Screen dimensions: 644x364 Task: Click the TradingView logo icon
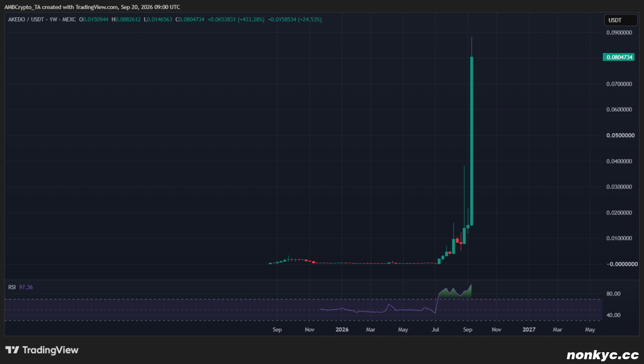pyautogui.click(x=12, y=350)
